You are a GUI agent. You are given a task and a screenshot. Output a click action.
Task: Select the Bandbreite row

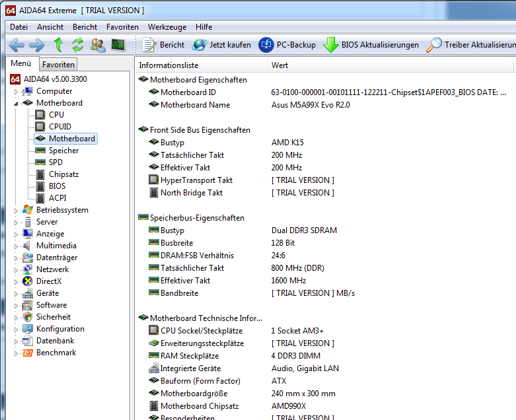coord(252,293)
